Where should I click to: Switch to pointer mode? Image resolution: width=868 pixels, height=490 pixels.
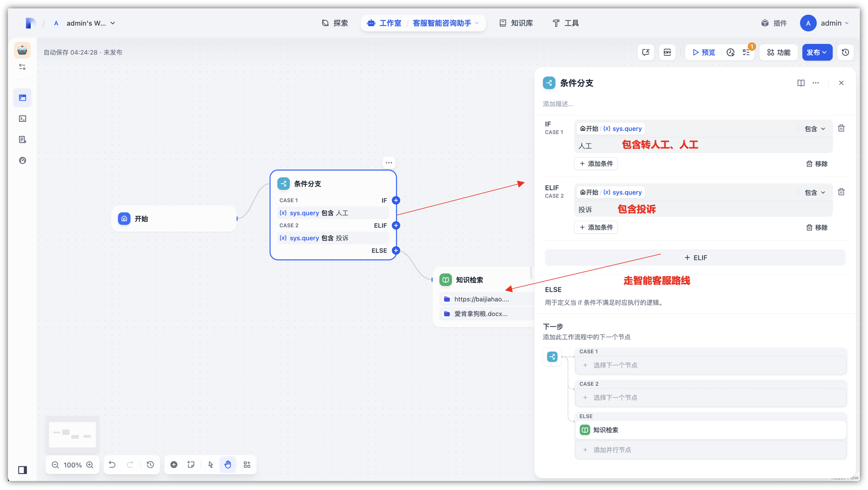pyautogui.click(x=211, y=465)
